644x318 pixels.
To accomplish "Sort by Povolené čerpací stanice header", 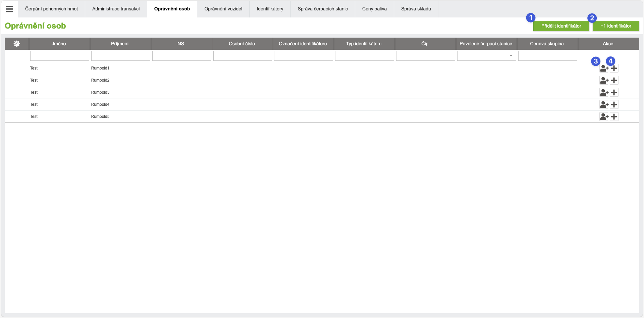I will (x=486, y=44).
